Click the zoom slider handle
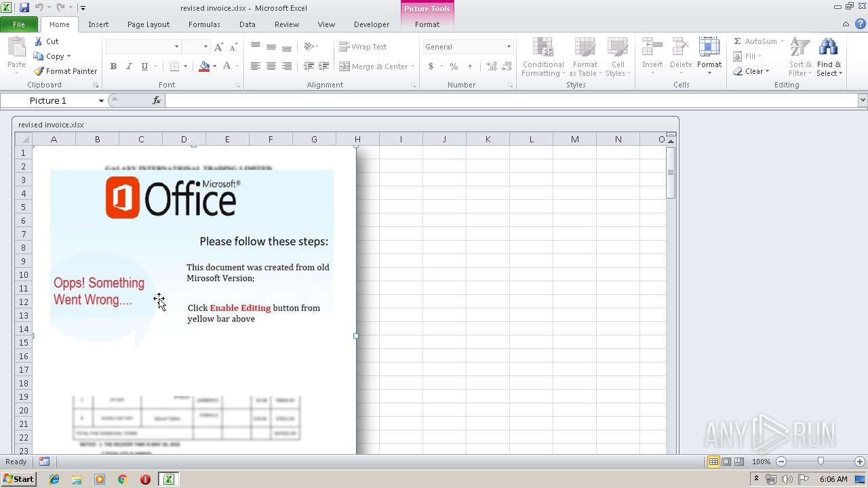The height and width of the screenshot is (488, 868). point(821,462)
